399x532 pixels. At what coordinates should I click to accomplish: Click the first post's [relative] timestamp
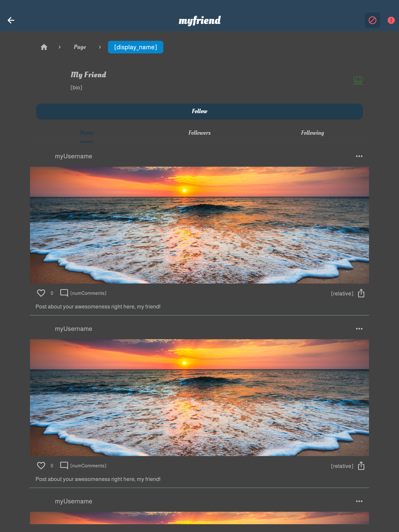point(342,293)
